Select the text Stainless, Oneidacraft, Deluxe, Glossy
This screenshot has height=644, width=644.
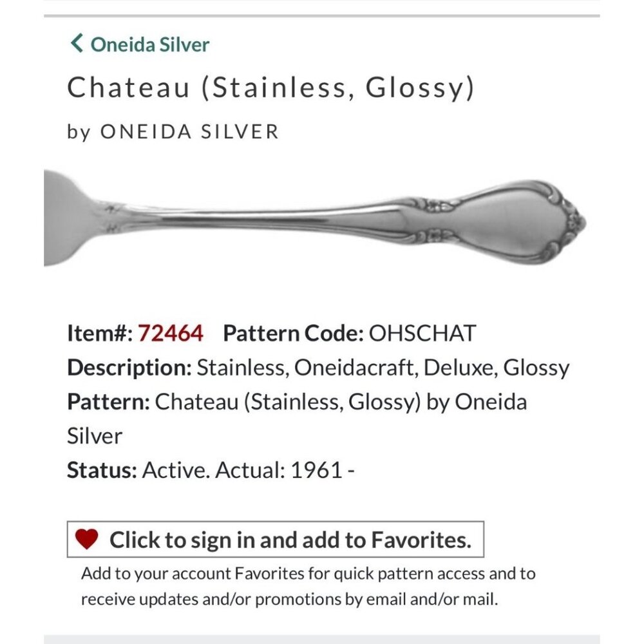[x=384, y=367]
